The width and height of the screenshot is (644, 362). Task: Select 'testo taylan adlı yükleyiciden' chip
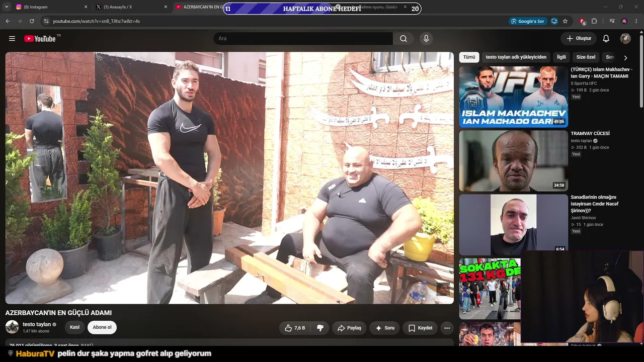click(x=516, y=57)
